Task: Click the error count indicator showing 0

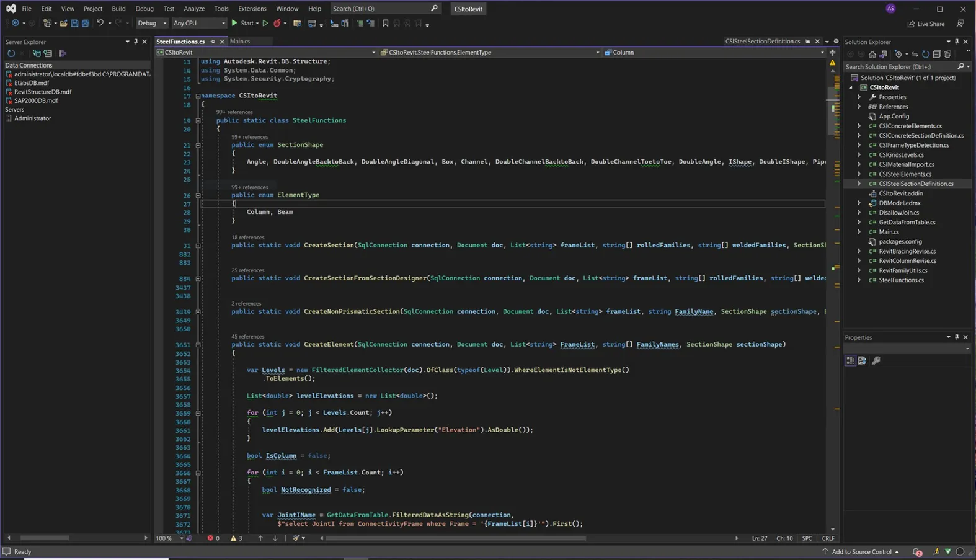Action: [x=213, y=538]
